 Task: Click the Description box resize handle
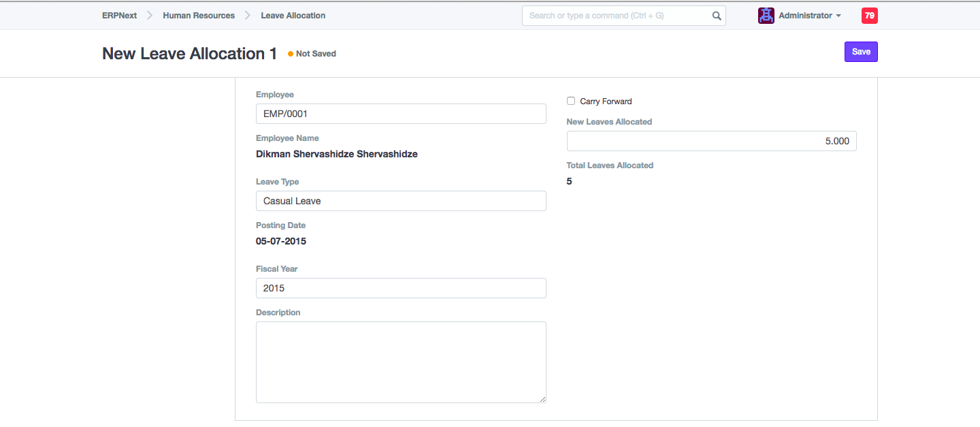542,399
